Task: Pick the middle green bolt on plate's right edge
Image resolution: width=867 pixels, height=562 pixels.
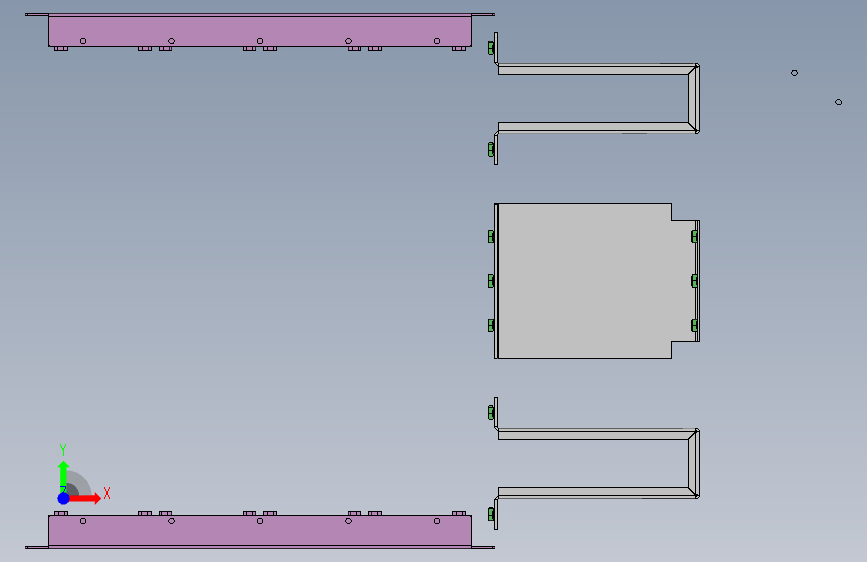Action: click(x=694, y=281)
